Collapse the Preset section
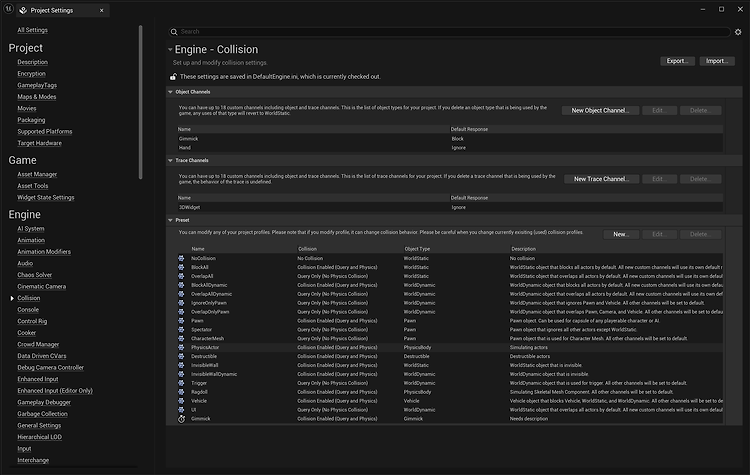The width and height of the screenshot is (750, 475). (170, 220)
